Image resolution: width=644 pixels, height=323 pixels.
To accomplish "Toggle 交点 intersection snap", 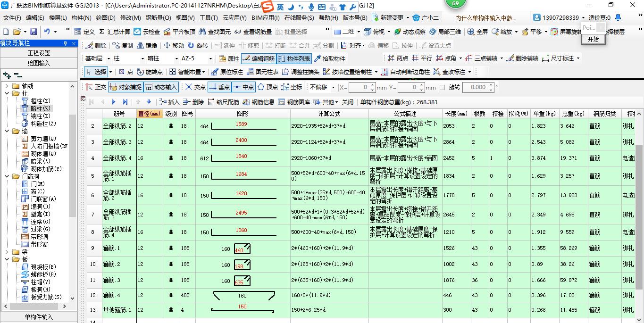I will click(x=195, y=87).
